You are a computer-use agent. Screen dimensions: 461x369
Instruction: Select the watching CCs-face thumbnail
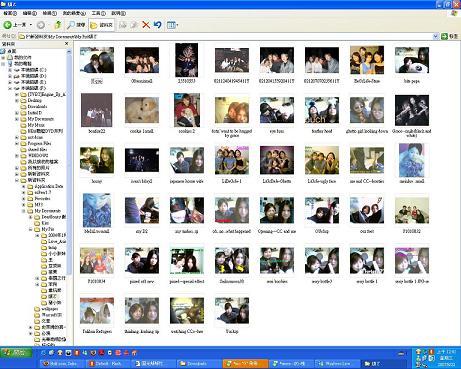coord(187,311)
